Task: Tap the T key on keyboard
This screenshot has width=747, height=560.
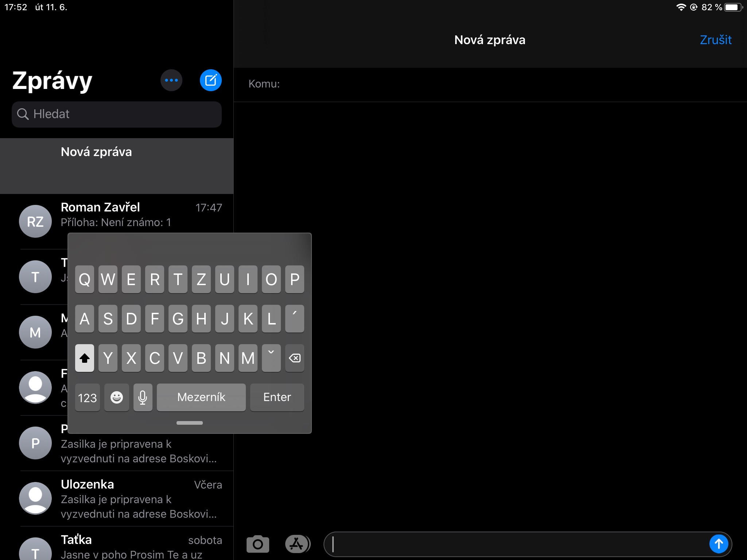Action: point(178,279)
